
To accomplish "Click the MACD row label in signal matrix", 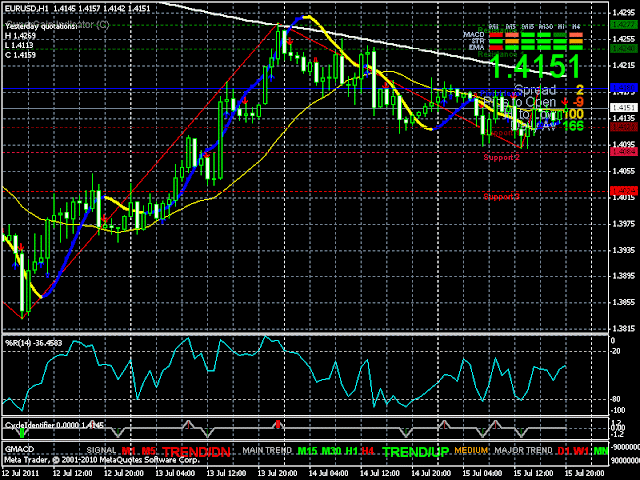I will pyautogui.click(x=473, y=35).
